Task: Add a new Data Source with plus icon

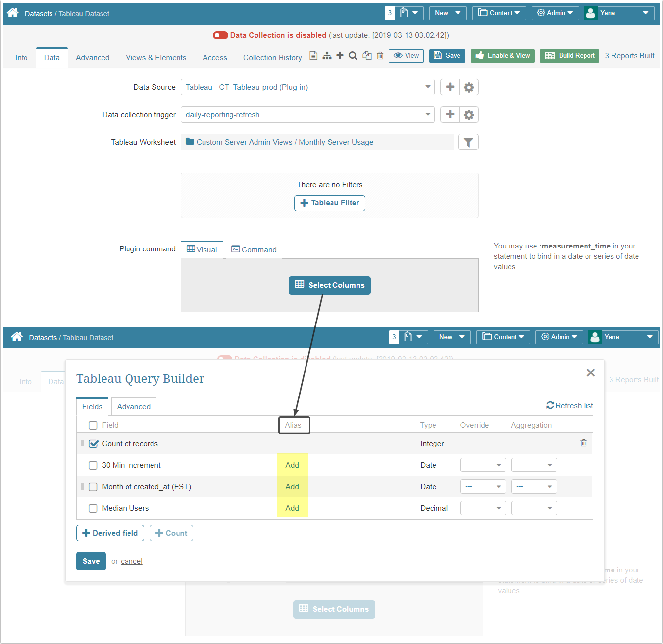Action: tap(450, 87)
